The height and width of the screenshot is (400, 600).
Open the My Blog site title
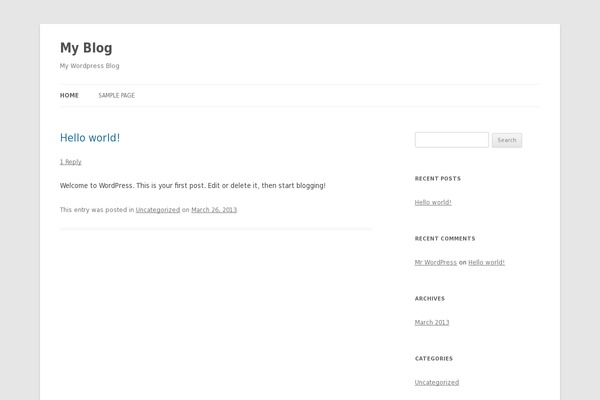point(86,48)
